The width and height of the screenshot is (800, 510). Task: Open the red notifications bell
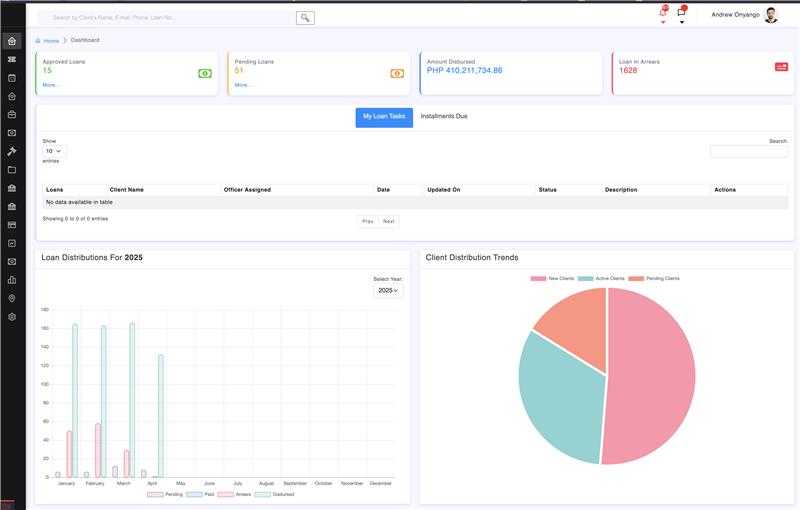click(663, 11)
